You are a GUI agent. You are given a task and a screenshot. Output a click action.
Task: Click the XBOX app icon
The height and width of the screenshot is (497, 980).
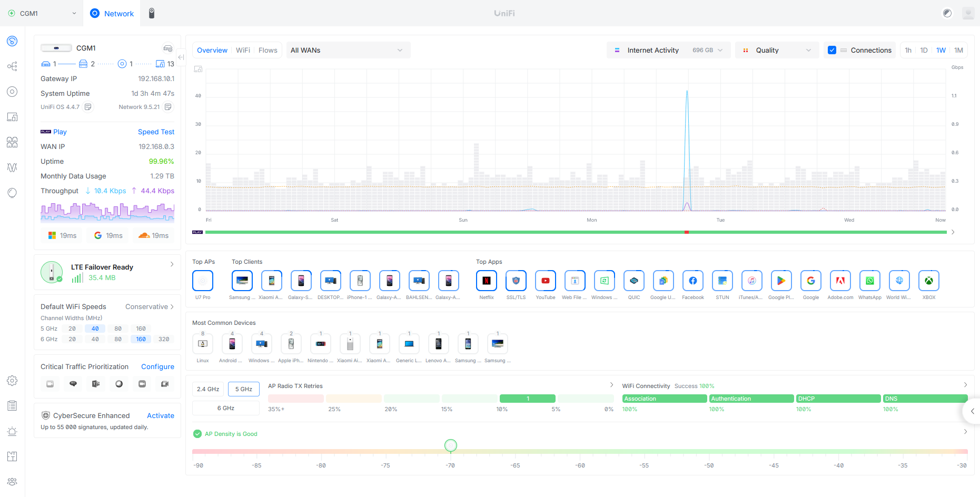[x=928, y=281]
